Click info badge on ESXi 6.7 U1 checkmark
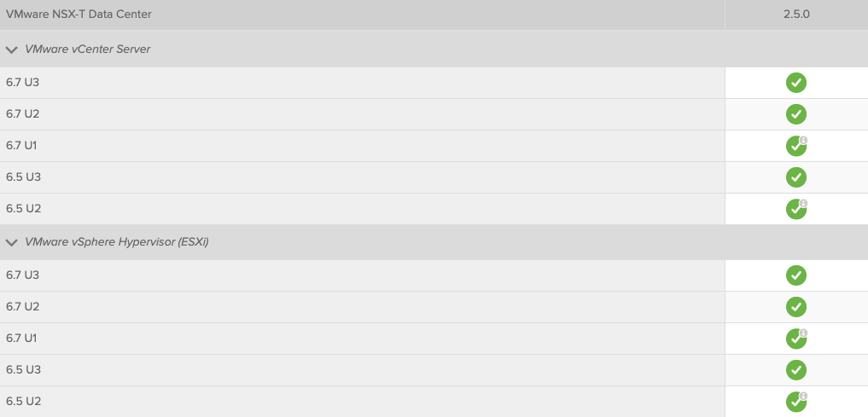Image resolution: width=868 pixels, height=417 pixels. (x=803, y=333)
